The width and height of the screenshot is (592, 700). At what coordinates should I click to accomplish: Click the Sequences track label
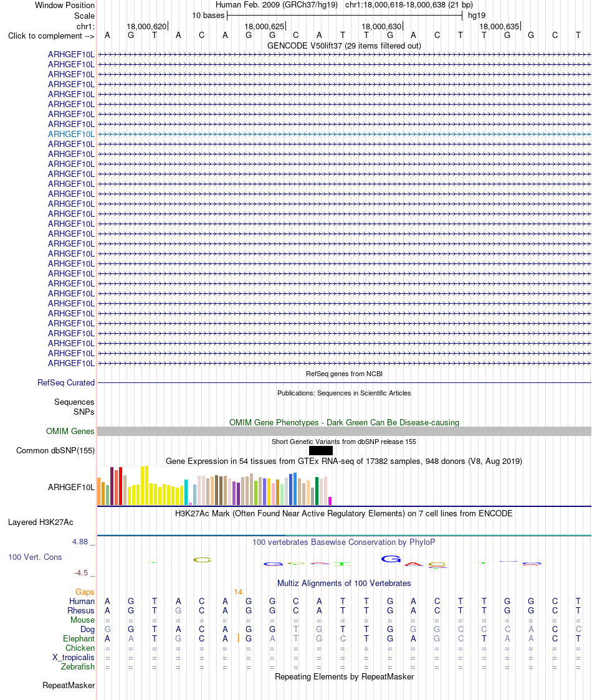(x=74, y=402)
